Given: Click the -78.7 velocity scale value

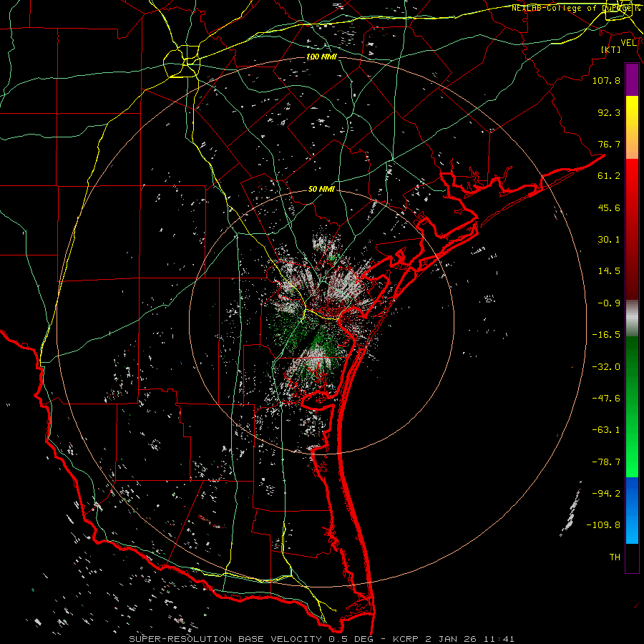Looking at the screenshot, I should 606,462.
